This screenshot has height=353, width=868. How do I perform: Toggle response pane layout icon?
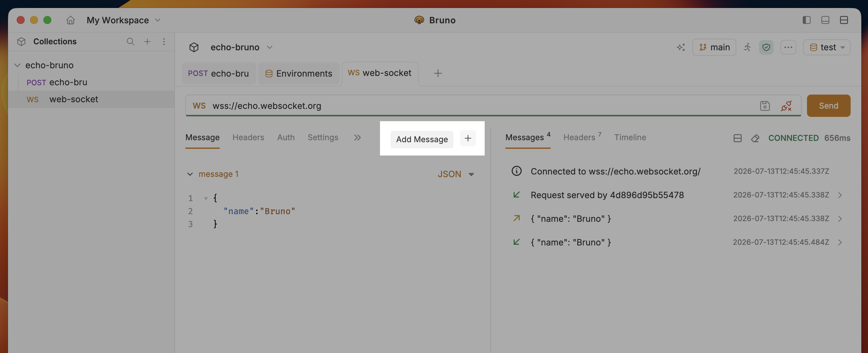click(737, 138)
